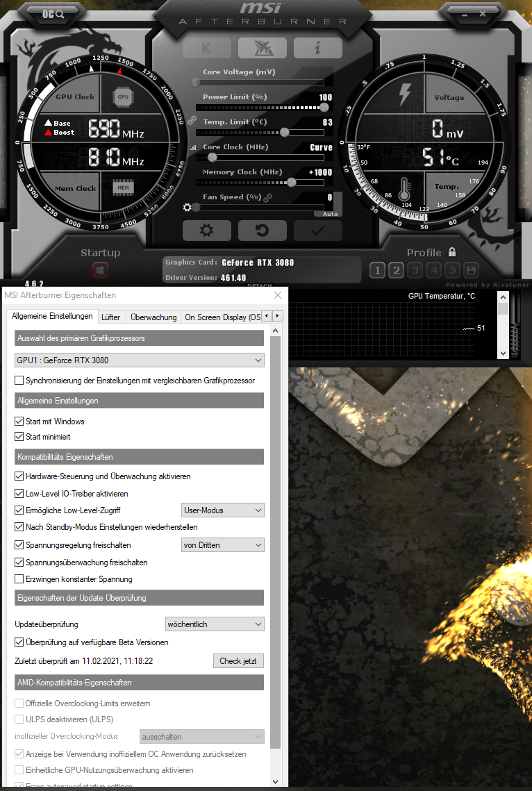The width and height of the screenshot is (532, 791).
Task: Click the dialog vertical scrollbar down arrow
Action: point(275,781)
